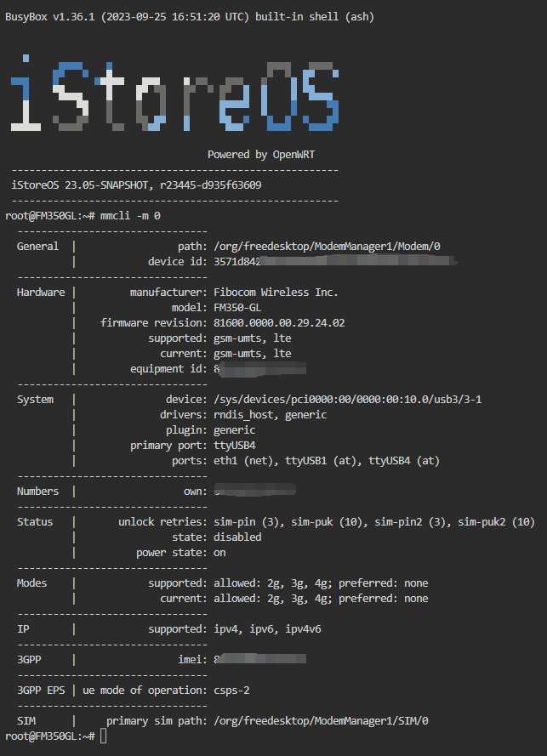The image size is (547, 756).
Task: Click the blurred equipment id value
Action: 260,369
